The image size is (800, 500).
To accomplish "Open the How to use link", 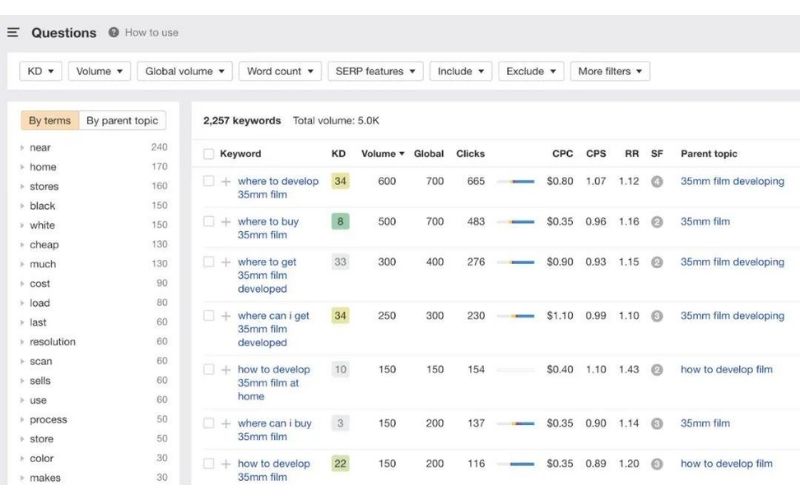I will pos(152,32).
